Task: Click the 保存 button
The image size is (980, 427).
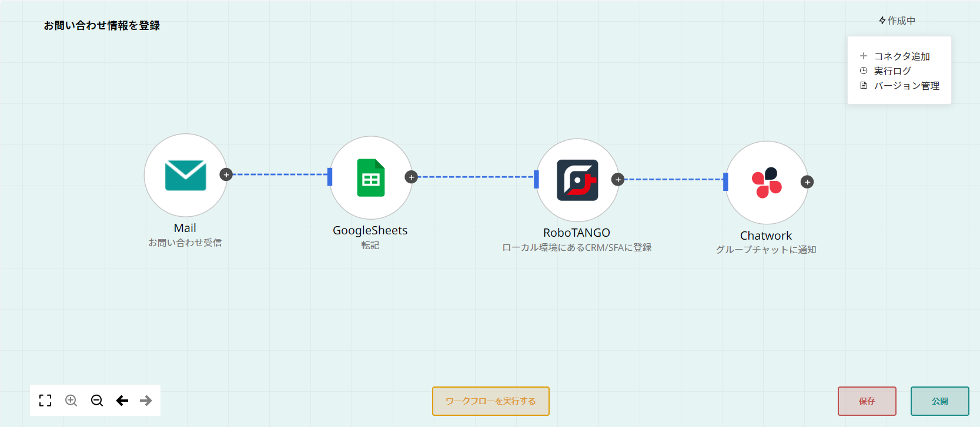Action: click(867, 401)
